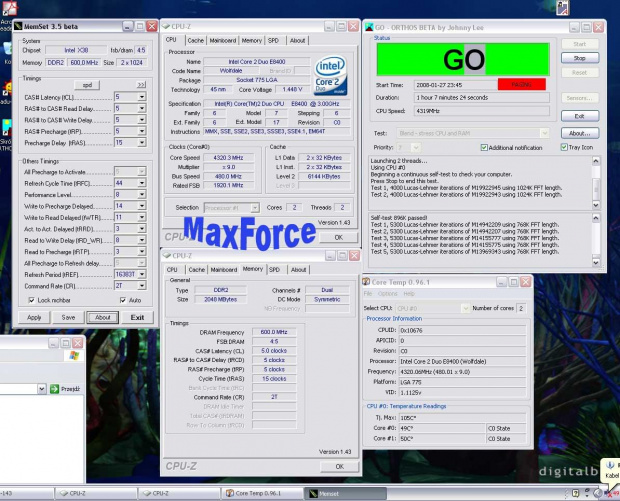Click the browser address bar dropdown
Image resolution: width=620 pixels, height=501 pixels.
point(42,389)
